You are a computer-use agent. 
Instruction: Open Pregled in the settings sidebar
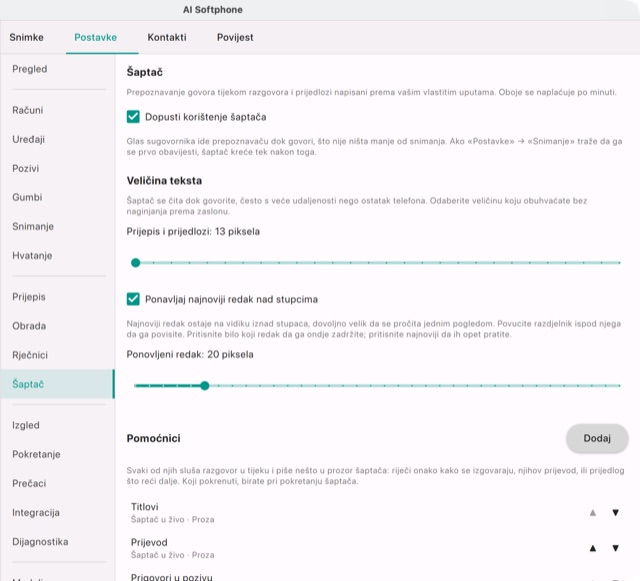(57, 69)
